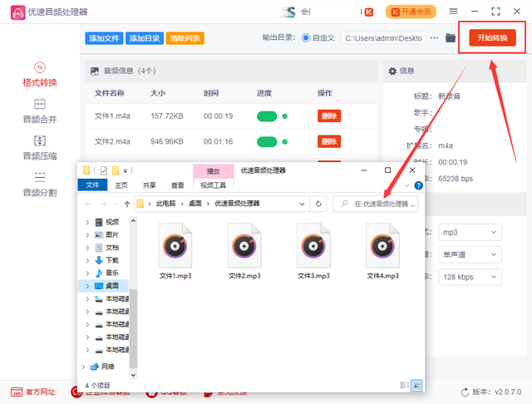The height and width of the screenshot is (404, 532).
Task: Switch to the 音频分割 audio split tool
Action: coord(40,184)
